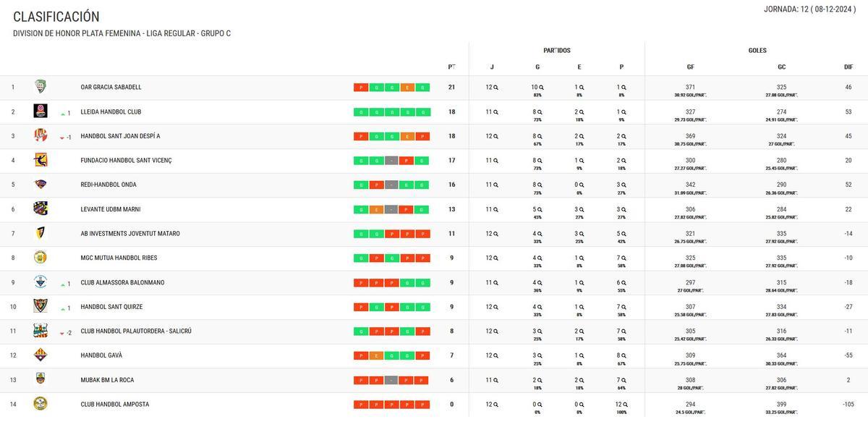
Task: Click magnifier next to OAR Gracia's 10 wins
Action: [x=541, y=88]
